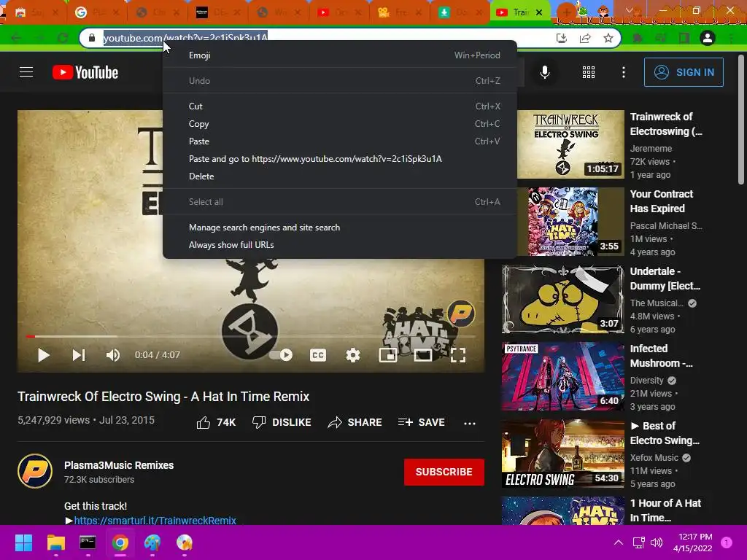Image resolution: width=747 pixels, height=560 pixels.
Task: Open File Explorer from taskbar
Action: click(55, 542)
